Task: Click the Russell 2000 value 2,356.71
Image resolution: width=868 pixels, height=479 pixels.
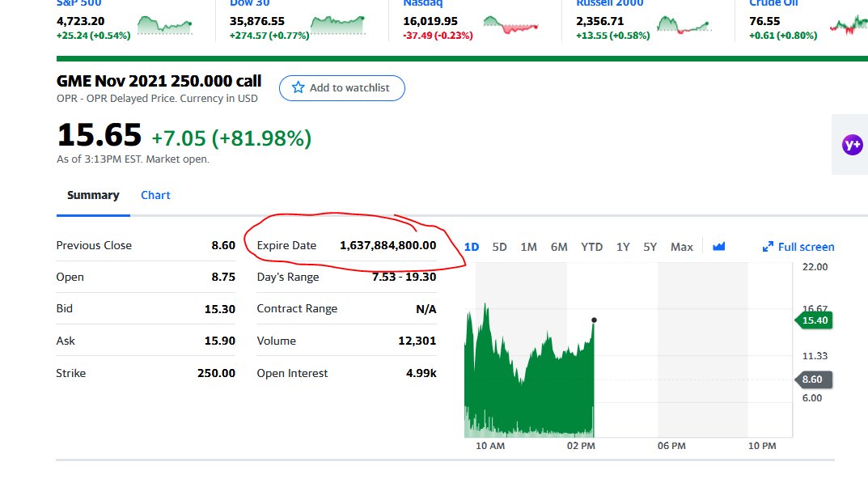Action: click(599, 22)
